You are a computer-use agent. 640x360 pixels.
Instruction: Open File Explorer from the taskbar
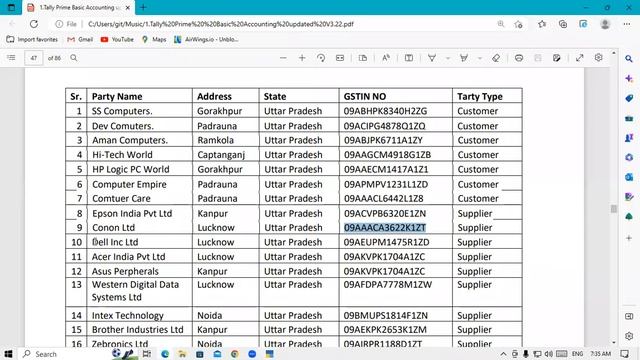click(182, 354)
